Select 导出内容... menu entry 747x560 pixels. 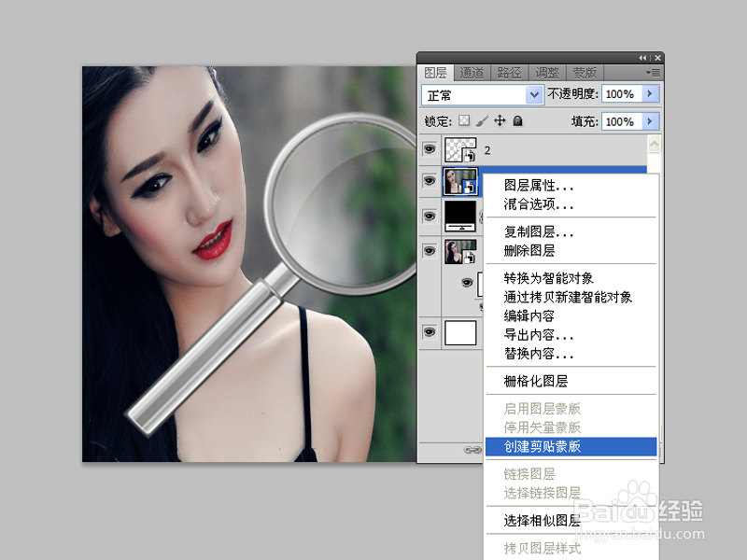click(x=571, y=335)
